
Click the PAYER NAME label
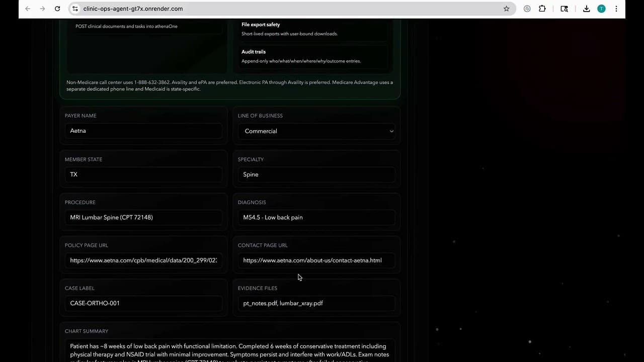click(x=80, y=116)
